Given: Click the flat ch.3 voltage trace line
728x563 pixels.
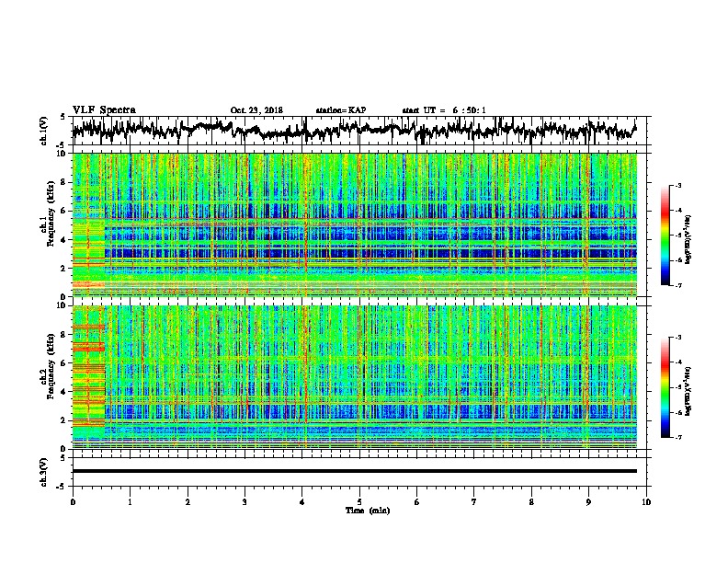Looking at the screenshot, I should 355,471.
